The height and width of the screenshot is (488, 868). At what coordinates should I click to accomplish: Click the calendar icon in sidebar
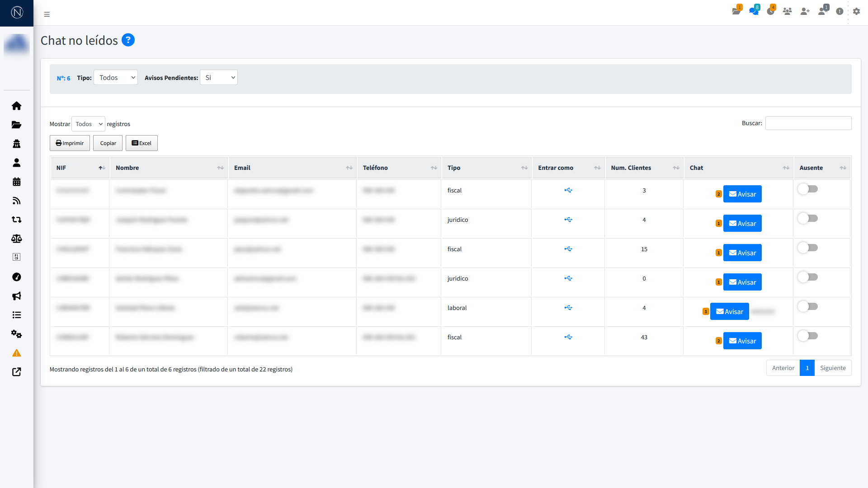(x=17, y=182)
